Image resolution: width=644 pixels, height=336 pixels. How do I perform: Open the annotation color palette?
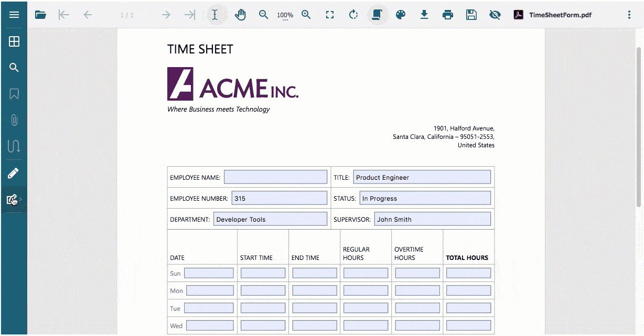400,15
